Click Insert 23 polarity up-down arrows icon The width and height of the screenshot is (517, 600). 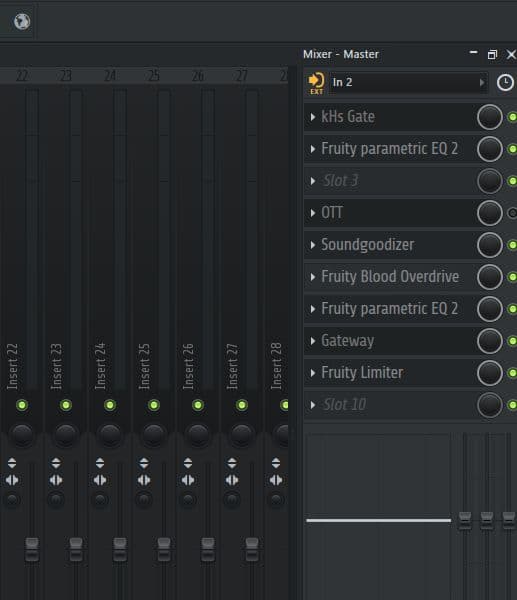tap(56, 463)
